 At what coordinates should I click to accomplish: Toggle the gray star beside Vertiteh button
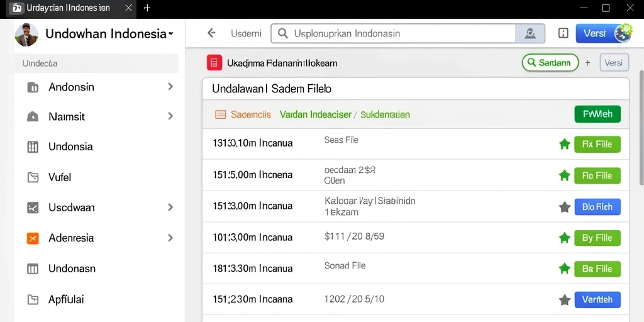coord(565,300)
